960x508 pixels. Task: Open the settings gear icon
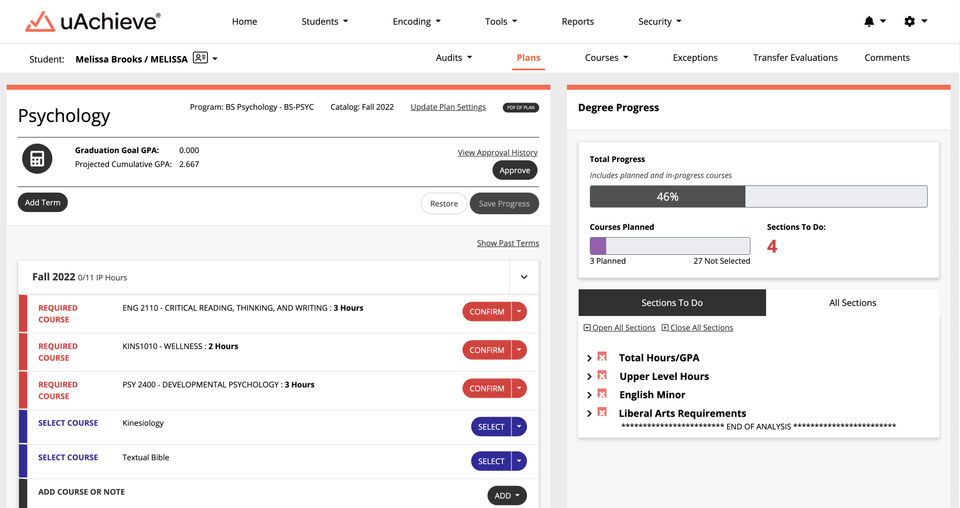coord(909,21)
